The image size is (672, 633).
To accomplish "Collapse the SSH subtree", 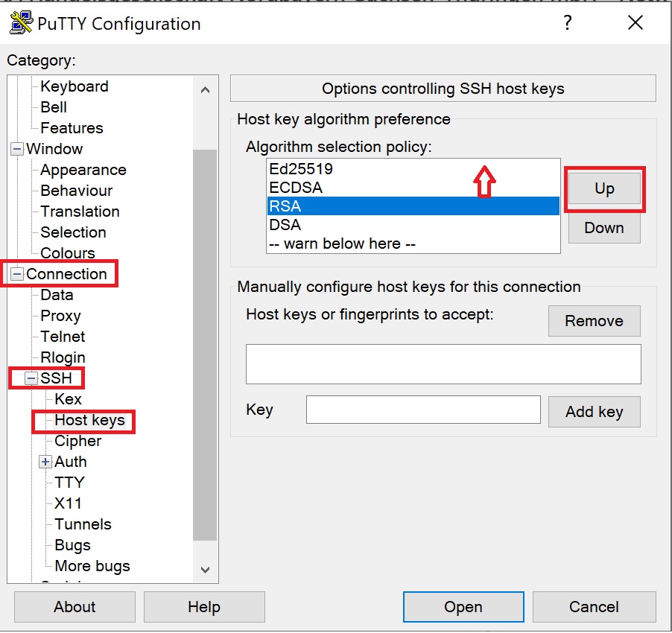I will (x=31, y=378).
